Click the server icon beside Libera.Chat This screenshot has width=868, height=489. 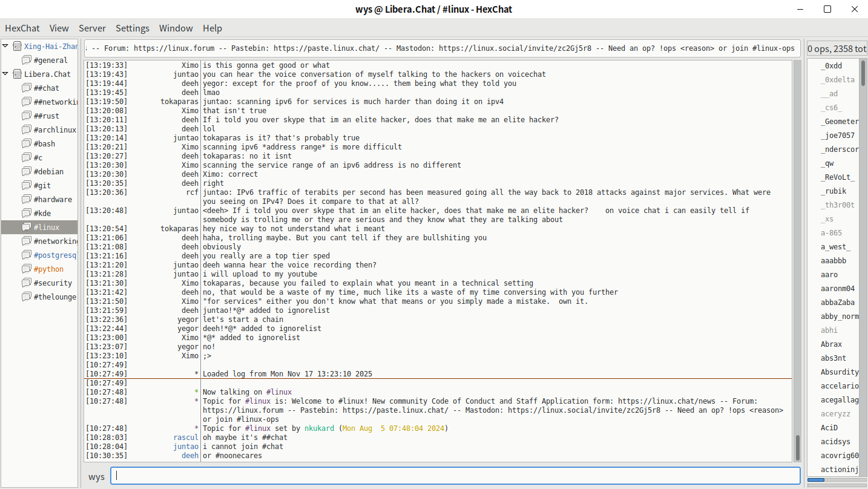pos(17,74)
